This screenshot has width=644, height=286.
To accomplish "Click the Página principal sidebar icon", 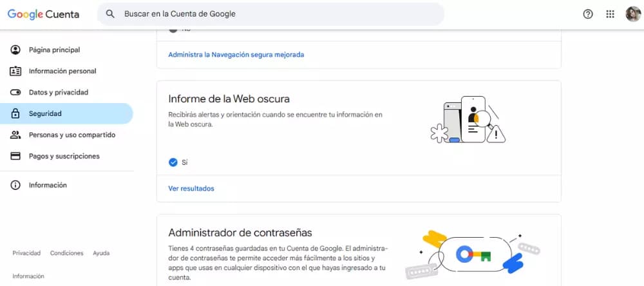I will pyautogui.click(x=15, y=50).
